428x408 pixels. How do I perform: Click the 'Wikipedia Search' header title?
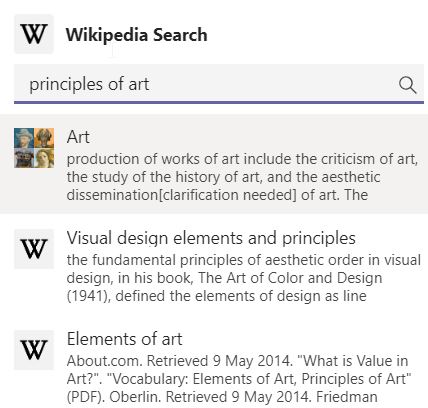click(136, 35)
